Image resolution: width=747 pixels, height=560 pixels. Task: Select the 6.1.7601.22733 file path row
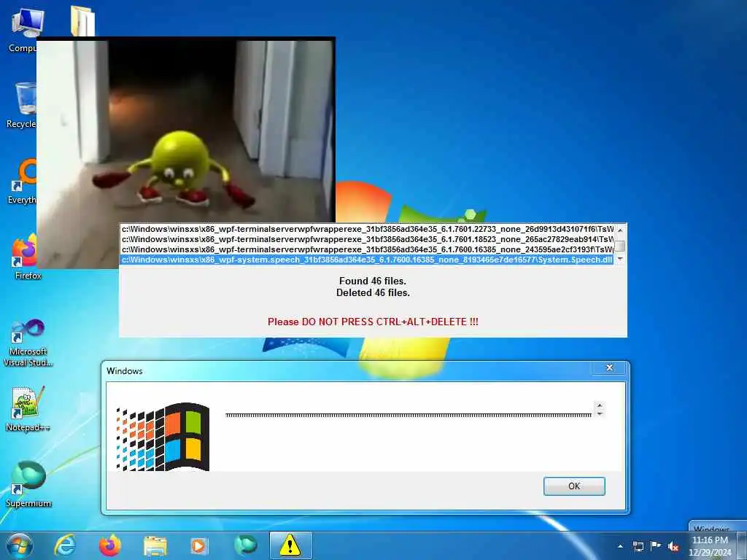[x=367, y=229]
